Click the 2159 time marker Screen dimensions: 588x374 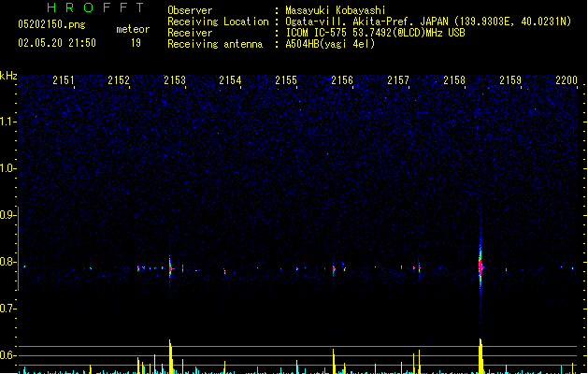point(510,80)
